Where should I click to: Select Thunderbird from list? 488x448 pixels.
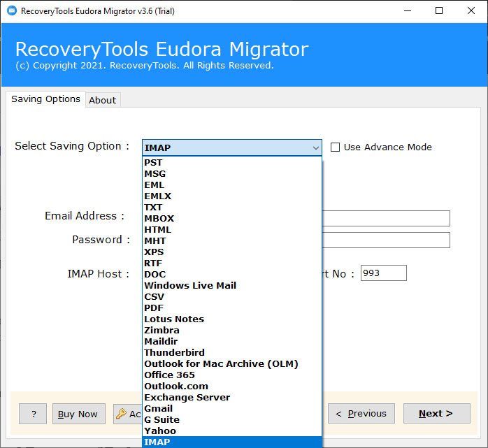[x=232, y=353]
